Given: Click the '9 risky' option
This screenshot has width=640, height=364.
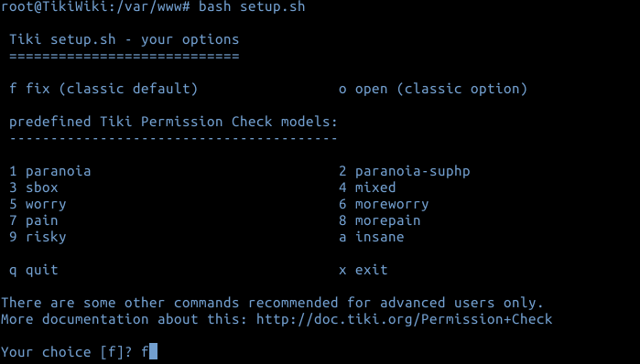Looking at the screenshot, I should (x=38, y=237).
